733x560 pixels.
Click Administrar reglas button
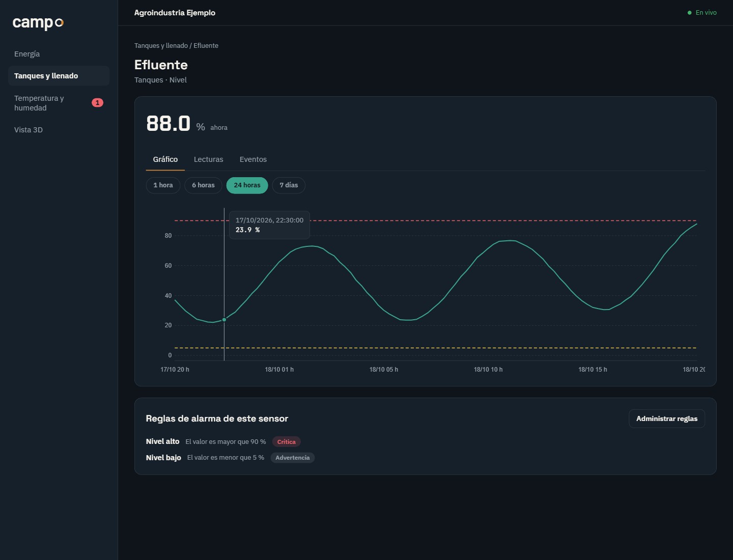click(667, 418)
